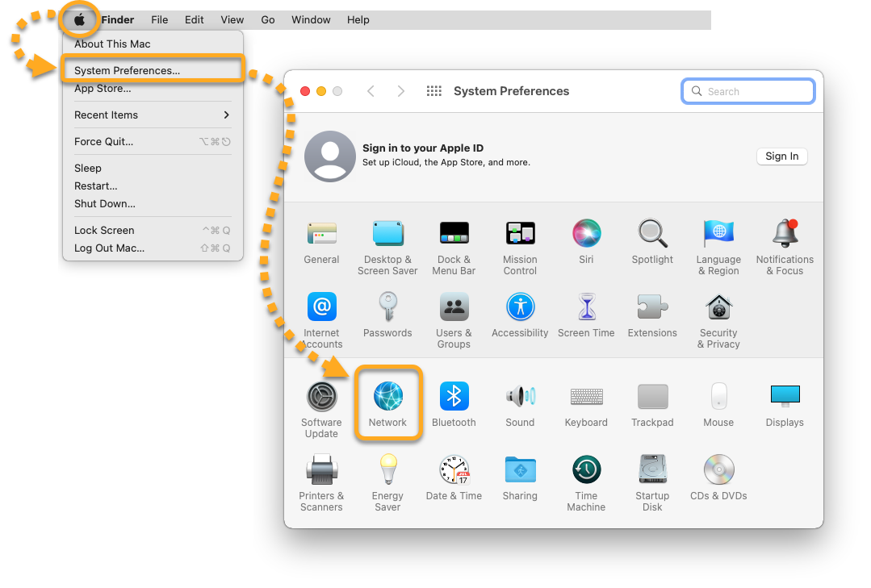
Task: Open the Finder menu
Action: click(x=118, y=20)
